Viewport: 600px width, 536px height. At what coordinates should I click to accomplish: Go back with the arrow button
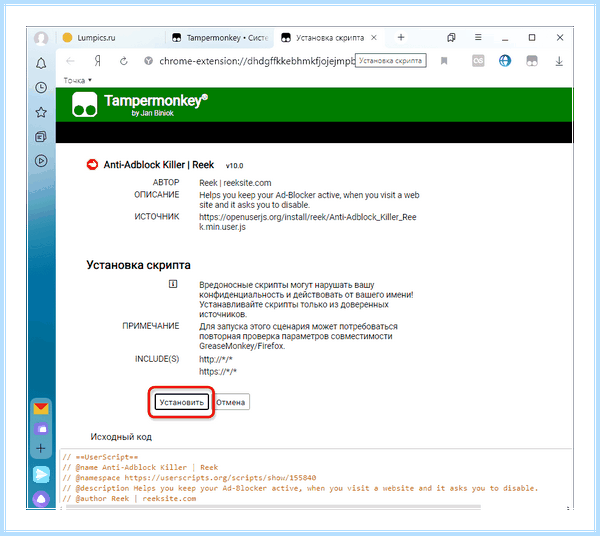[x=70, y=61]
